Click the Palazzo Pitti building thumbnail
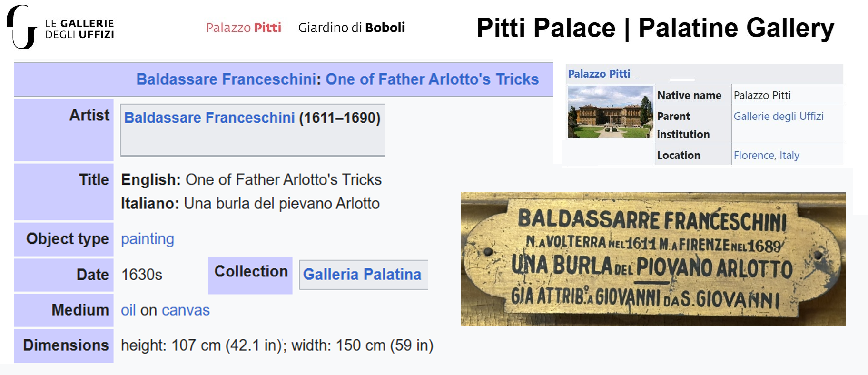Viewport: 868px width, 375px height. (x=610, y=112)
